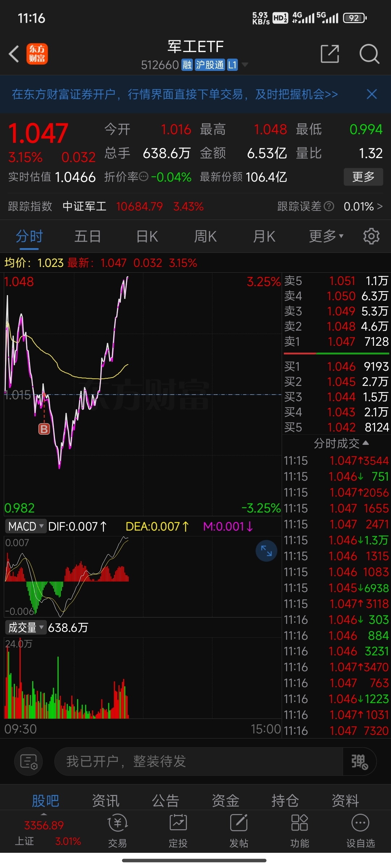Open the Eastmoney orange logo

tap(37, 54)
